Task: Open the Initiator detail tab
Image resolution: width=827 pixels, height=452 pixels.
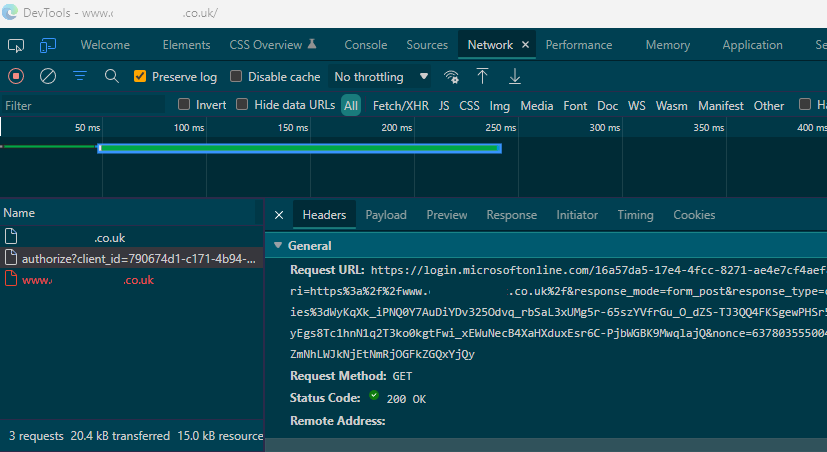Action: pyautogui.click(x=577, y=215)
